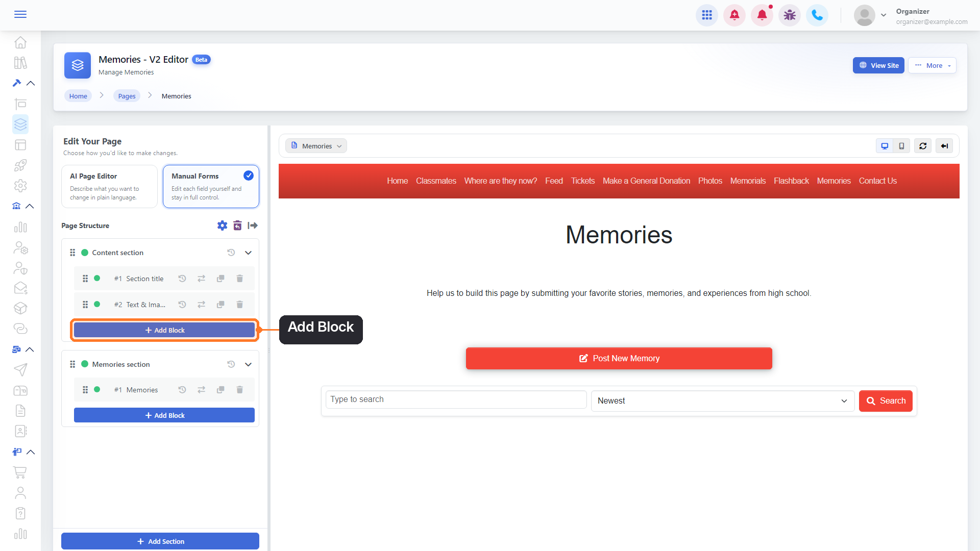Open the More dropdown button
This screenshot has width=980, height=551.
coord(932,65)
